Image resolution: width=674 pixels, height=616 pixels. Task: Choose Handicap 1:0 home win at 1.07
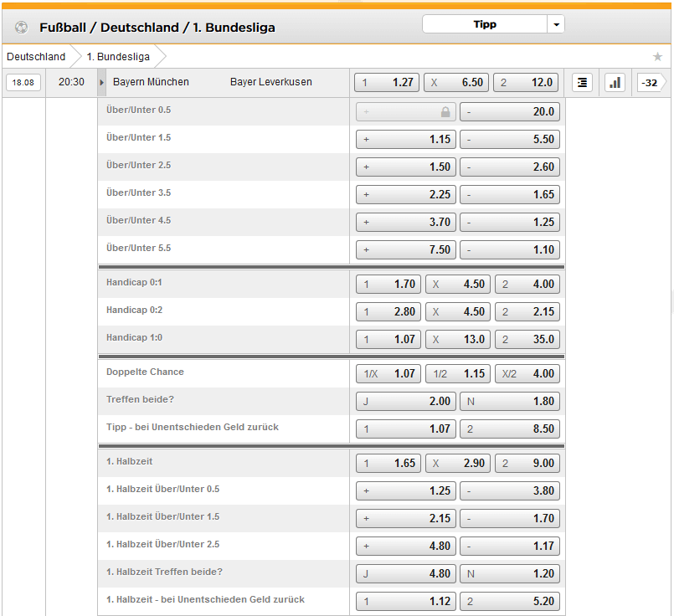(x=388, y=339)
